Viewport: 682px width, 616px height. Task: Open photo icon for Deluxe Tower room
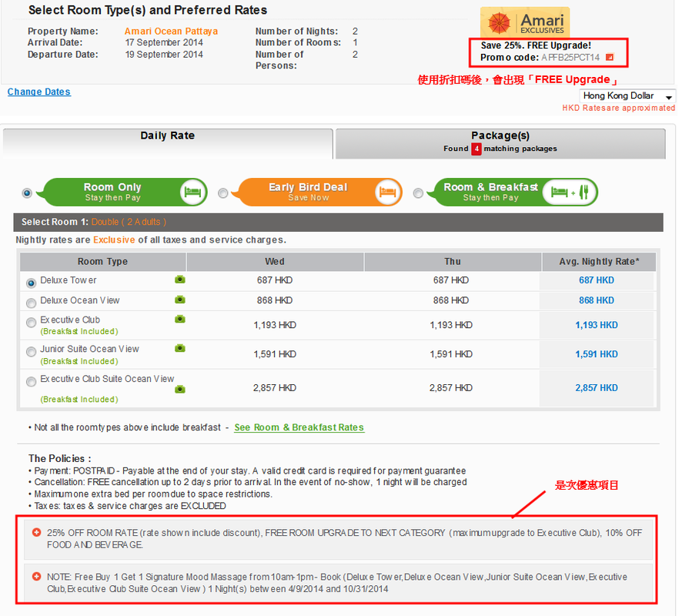coord(180,280)
